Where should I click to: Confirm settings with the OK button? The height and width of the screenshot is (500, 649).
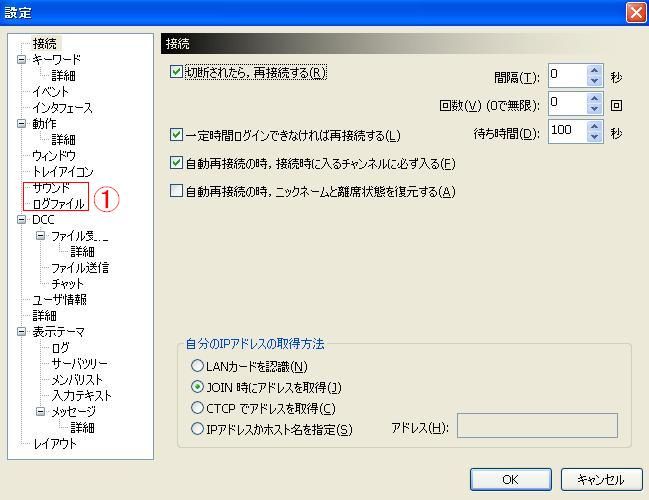pos(511,479)
